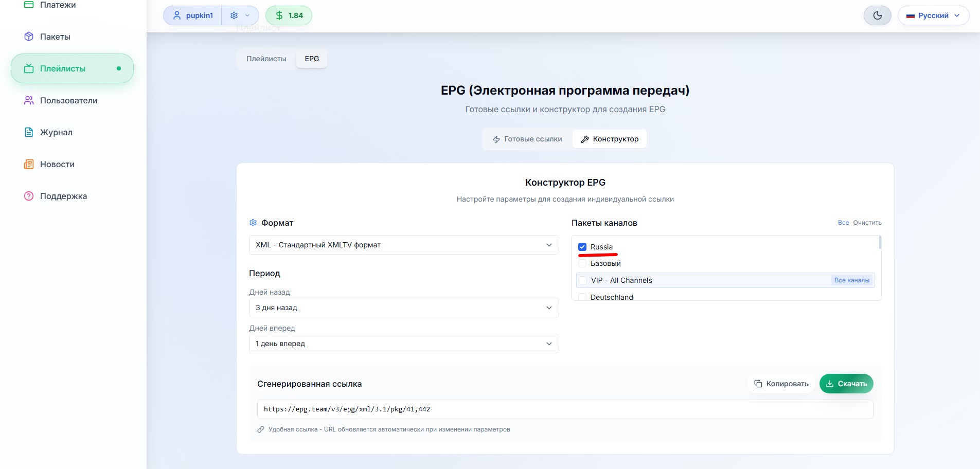Switch to the EPG tab
This screenshot has width=980, height=469.
(312, 59)
